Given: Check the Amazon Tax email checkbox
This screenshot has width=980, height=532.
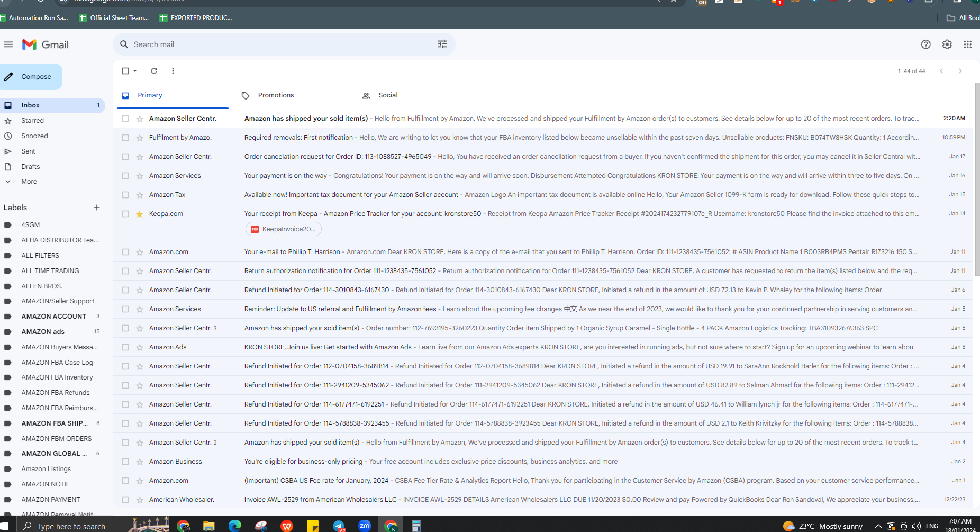Looking at the screenshot, I should [125, 195].
